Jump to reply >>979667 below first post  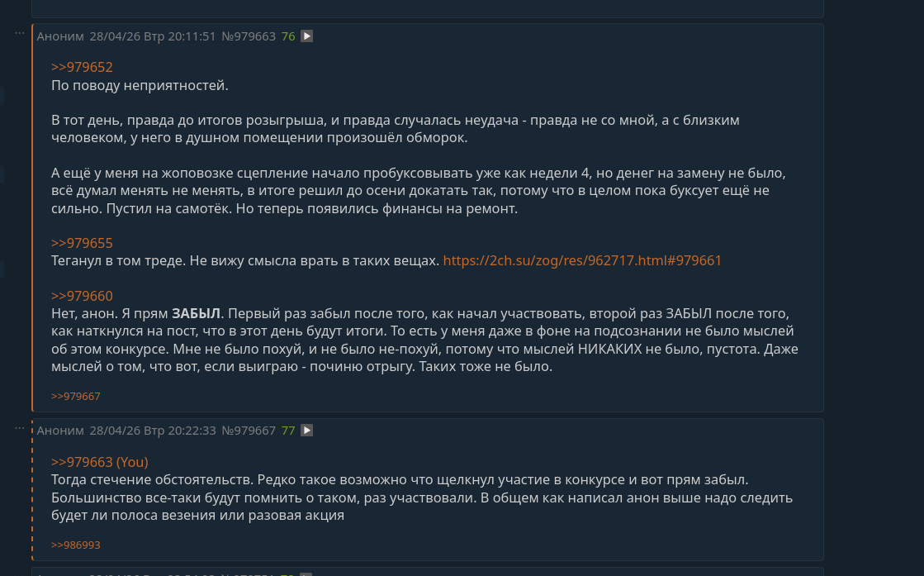pyautogui.click(x=75, y=396)
